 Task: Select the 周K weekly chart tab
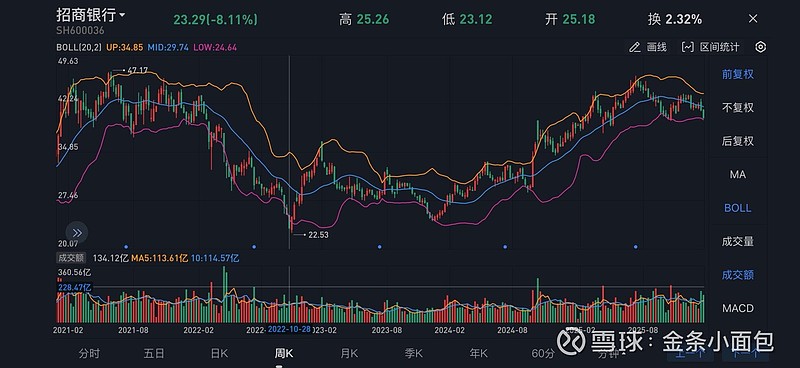(284, 353)
